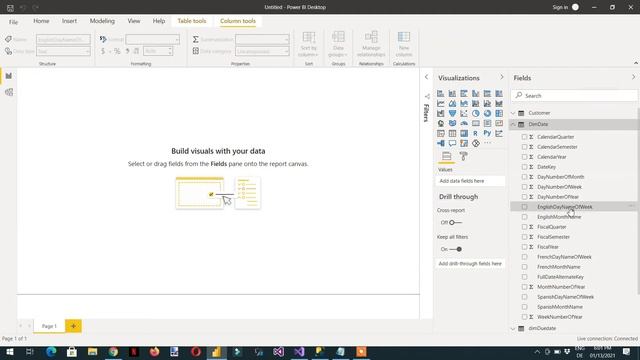Collapse the DimDate table
Screen dimensions: 640x360
click(x=513, y=124)
